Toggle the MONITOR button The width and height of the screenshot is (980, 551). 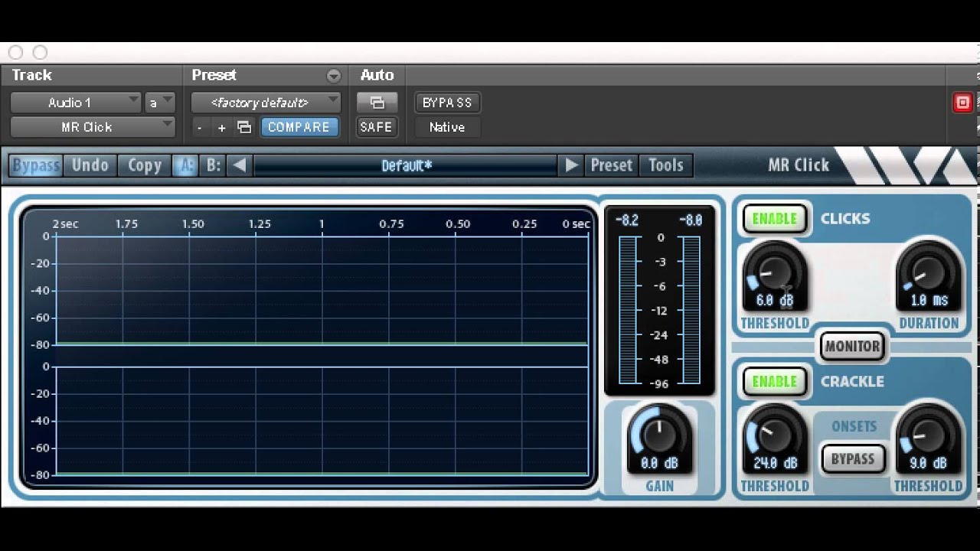point(852,347)
